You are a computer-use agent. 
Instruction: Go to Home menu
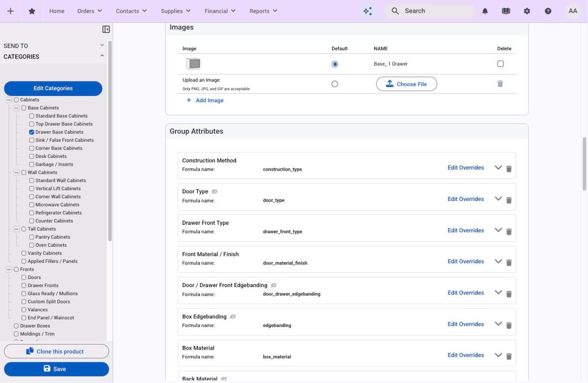click(57, 11)
